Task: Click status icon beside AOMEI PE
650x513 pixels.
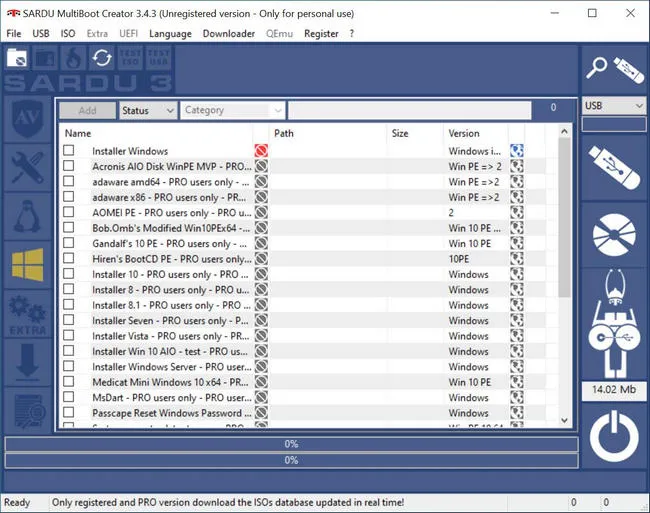Action: pyautogui.click(x=261, y=213)
